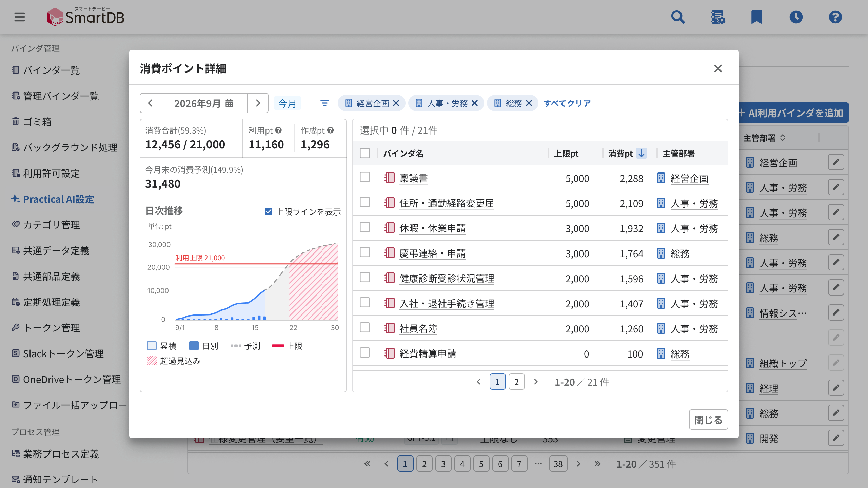This screenshot has height=488, width=868.
Task: Remove the 人事・労務 filter chip
Action: (475, 103)
